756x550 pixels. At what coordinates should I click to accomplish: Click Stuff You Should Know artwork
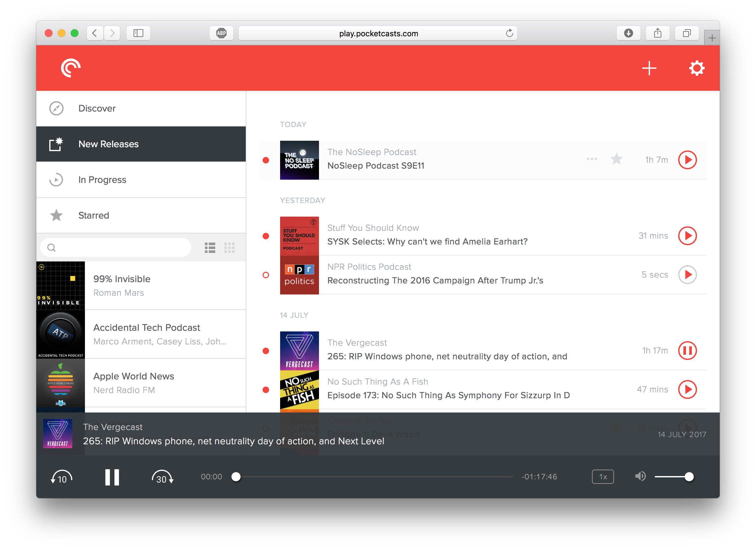pyautogui.click(x=299, y=236)
